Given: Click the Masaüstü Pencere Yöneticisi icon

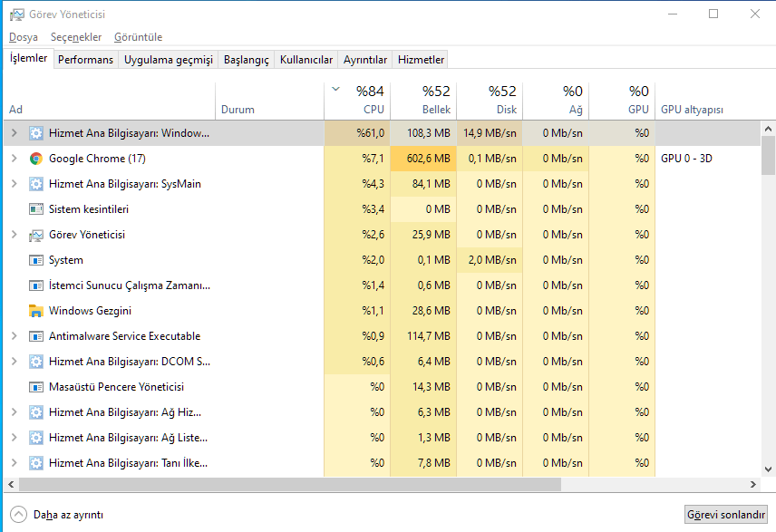Looking at the screenshot, I should [35, 387].
